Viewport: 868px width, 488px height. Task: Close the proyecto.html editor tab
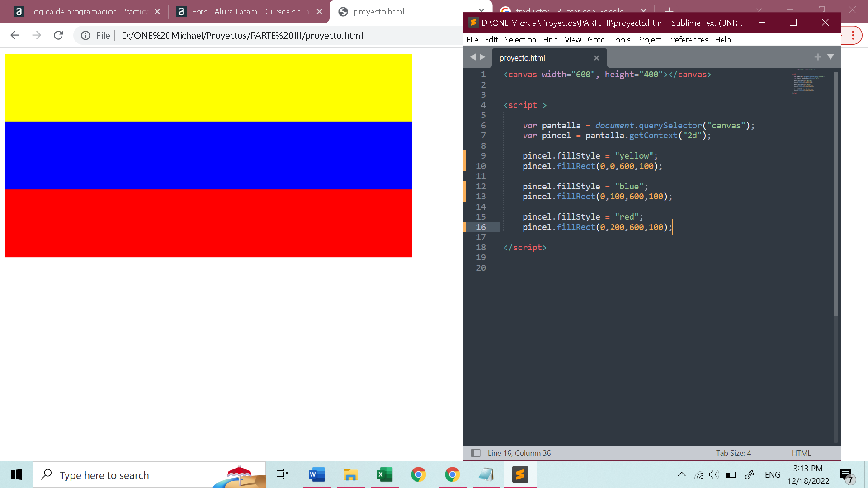point(596,58)
